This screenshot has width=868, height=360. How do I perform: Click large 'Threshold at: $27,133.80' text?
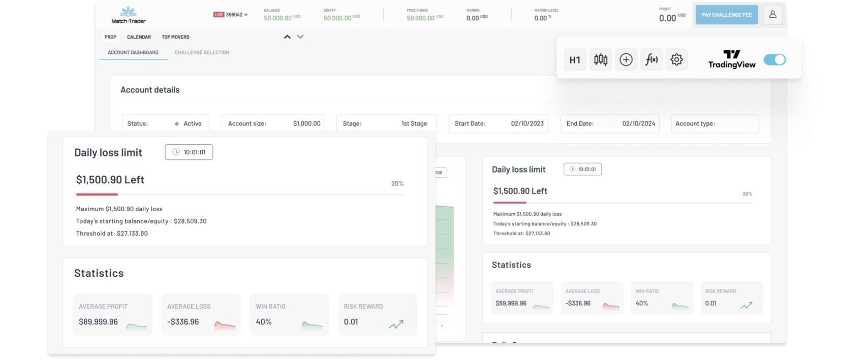click(x=112, y=234)
